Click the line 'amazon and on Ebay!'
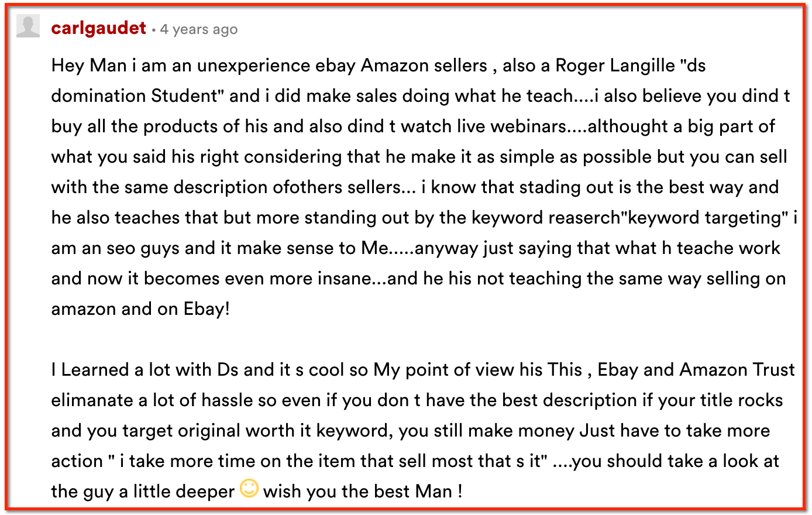 pos(140,308)
